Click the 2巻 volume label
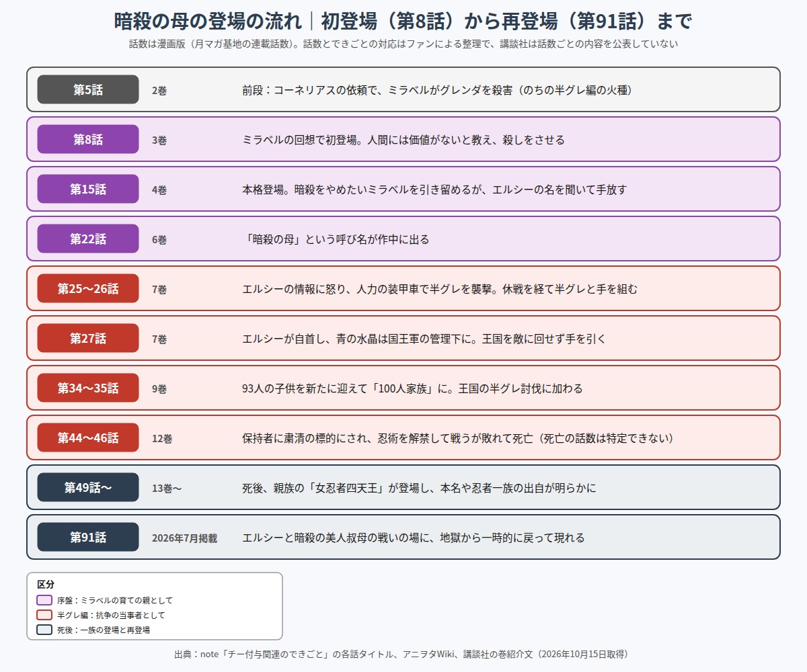Viewport: 807px width, 672px height. pos(159,90)
